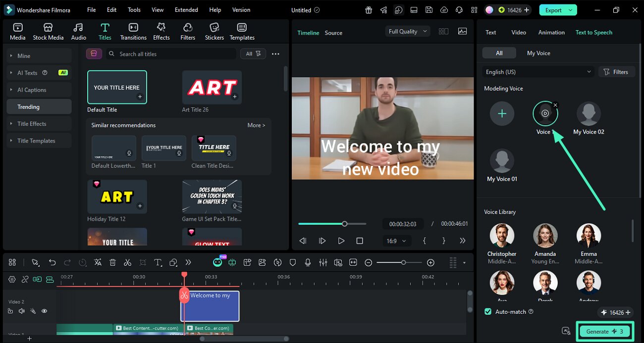
Task: Expand the AI Texts category
Action: [x=39, y=73]
